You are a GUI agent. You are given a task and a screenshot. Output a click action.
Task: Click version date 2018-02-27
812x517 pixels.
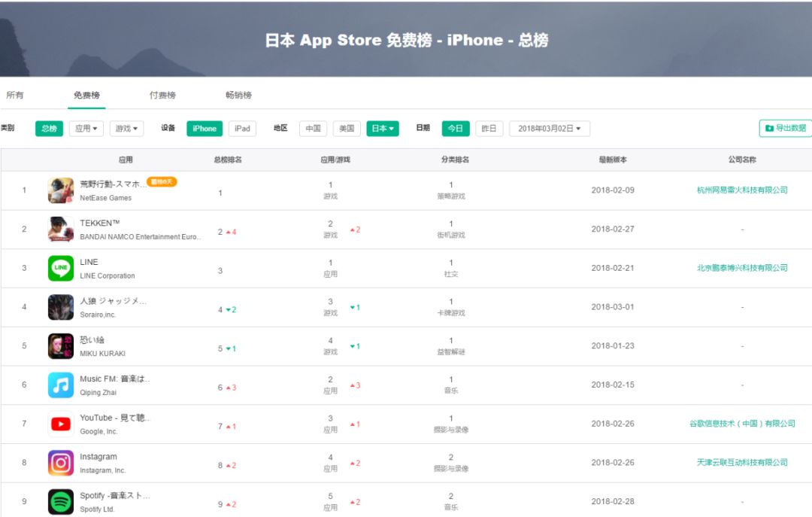coord(613,230)
